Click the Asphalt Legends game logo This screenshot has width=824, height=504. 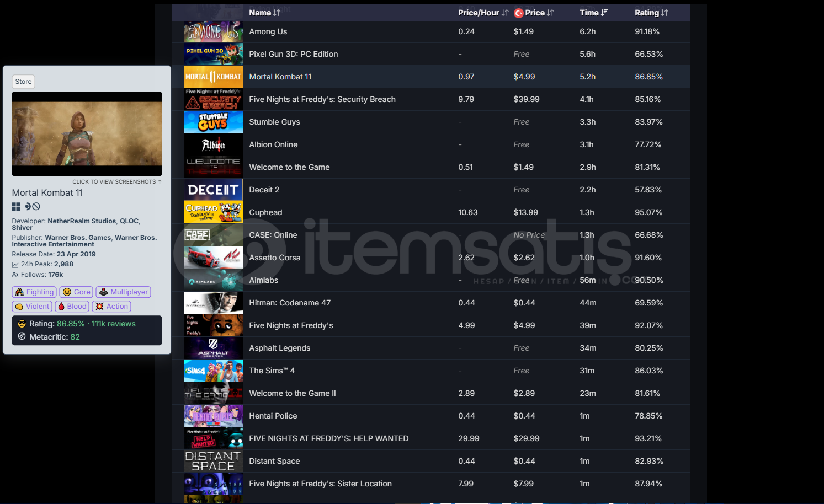click(213, 348)
